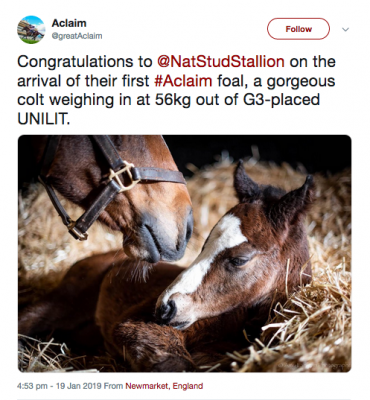
Task: Expand the tweet options chevron
Action: [x=346, y=29]
